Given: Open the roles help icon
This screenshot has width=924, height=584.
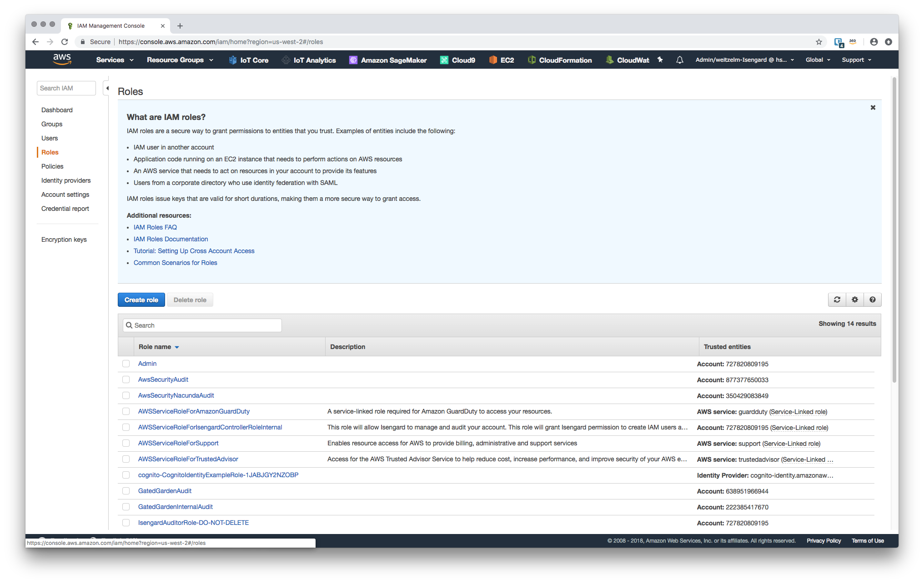Looking at the screenshot, I should (872, 299).
